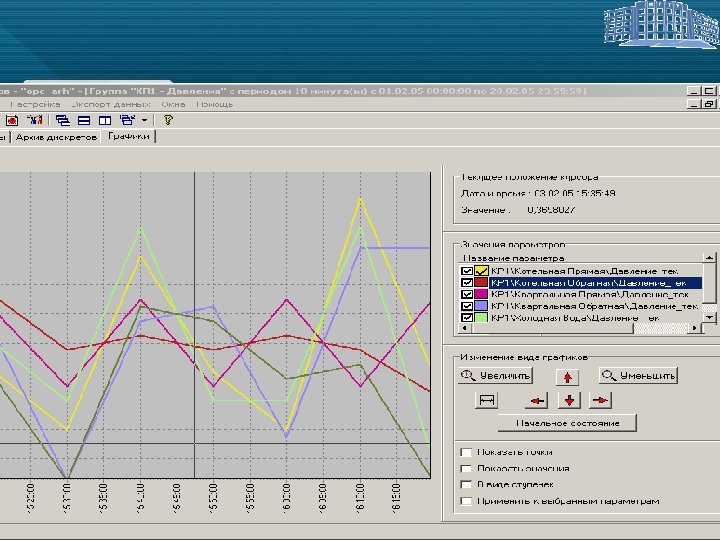
Task: Click parameter list scroll down arrow
Action: [709, 317]
